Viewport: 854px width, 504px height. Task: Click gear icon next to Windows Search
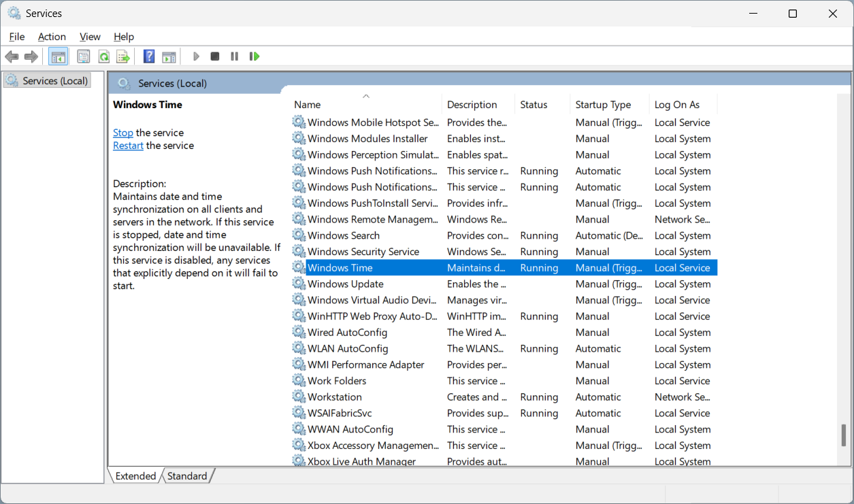point(299,235)
